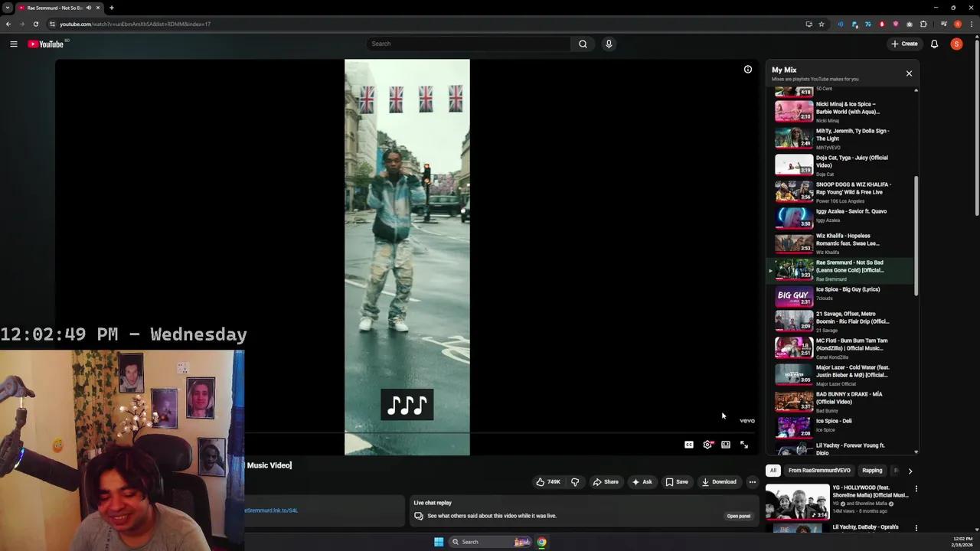Select the Rapping filter chip
980x551 pixels.
[872, 471]
